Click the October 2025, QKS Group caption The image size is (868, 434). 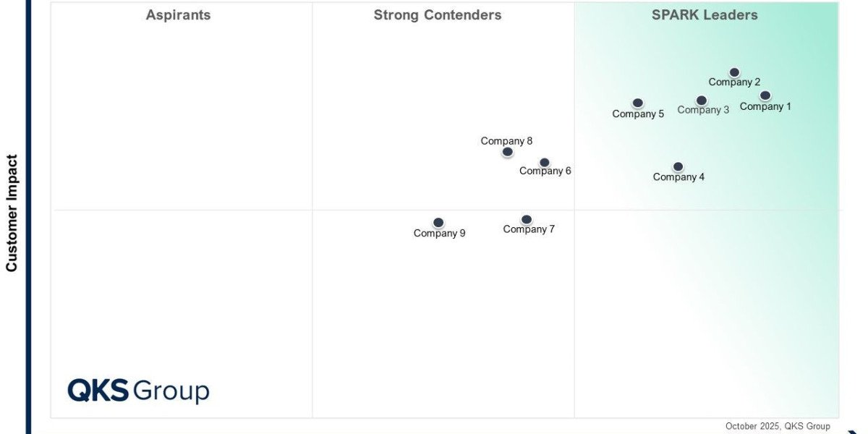778,426
